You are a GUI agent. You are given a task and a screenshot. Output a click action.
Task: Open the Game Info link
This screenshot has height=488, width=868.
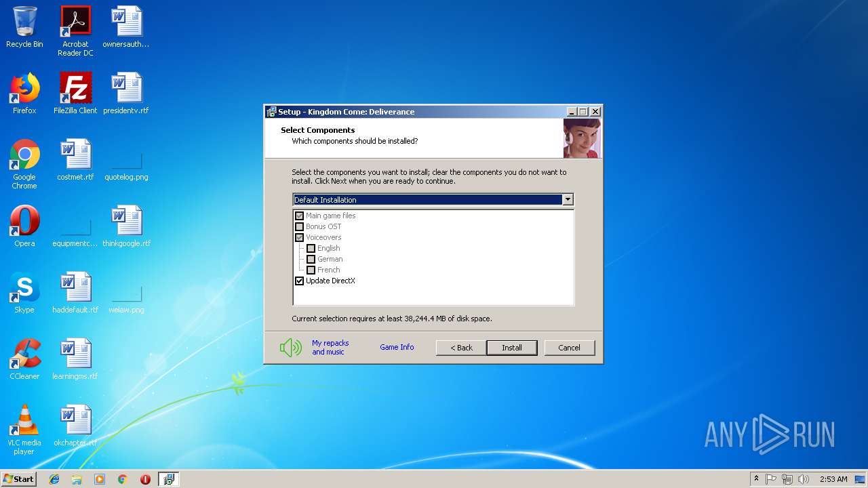coord(397,347)
